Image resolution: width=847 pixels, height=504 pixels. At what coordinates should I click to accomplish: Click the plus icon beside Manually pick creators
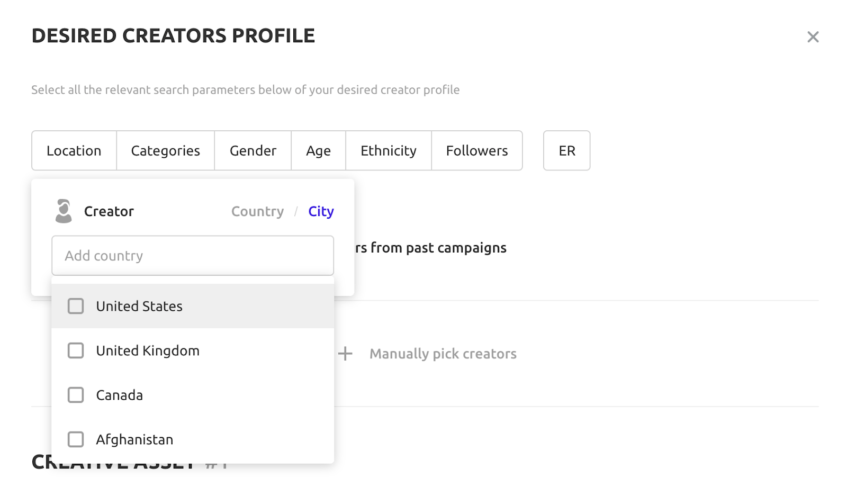coord(345,354)
